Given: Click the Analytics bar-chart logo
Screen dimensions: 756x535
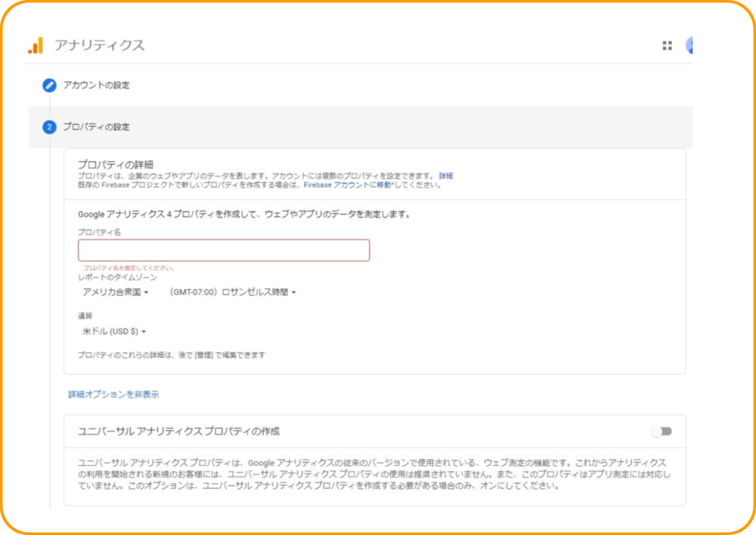Looking at the screenshot, I should point(35,45).
